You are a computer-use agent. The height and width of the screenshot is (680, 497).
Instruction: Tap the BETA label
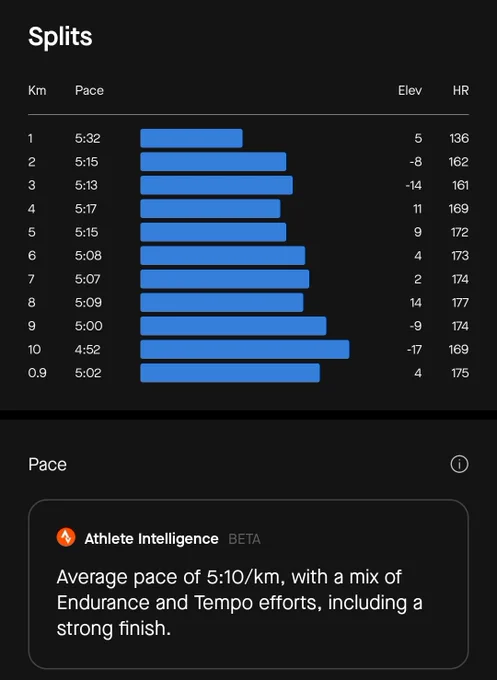pyautogui.click(x=244, y=539)
